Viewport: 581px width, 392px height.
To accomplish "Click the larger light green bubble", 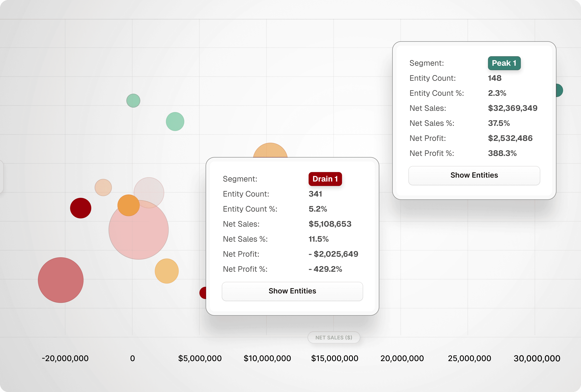I will [175, 121].
